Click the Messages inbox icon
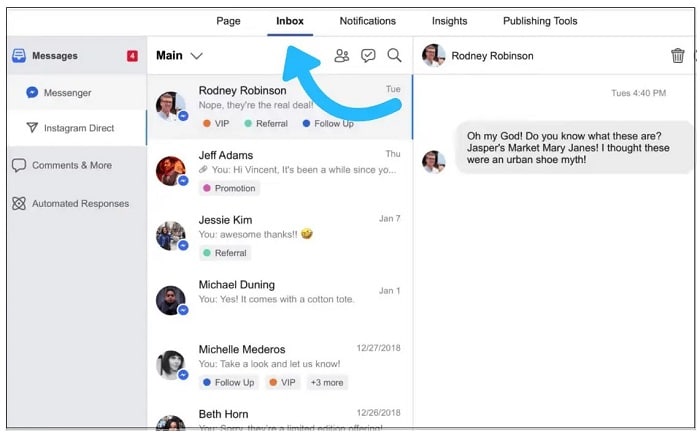700x438 pixels. pyautogui.click(x=19, y=56)
